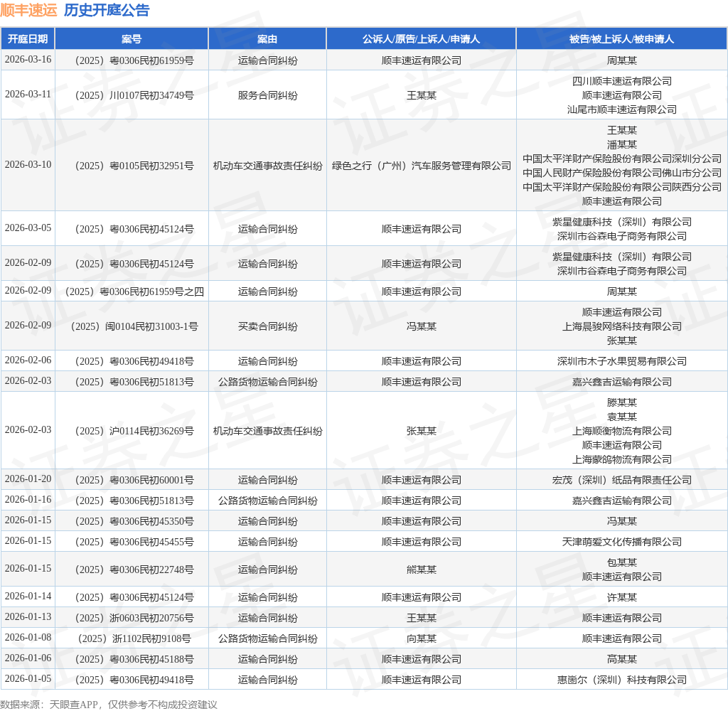Click 中国太平洋财产保险股份有限公司深圳分公司
Viewport: 728px width, 711px height.
(621, 159)
